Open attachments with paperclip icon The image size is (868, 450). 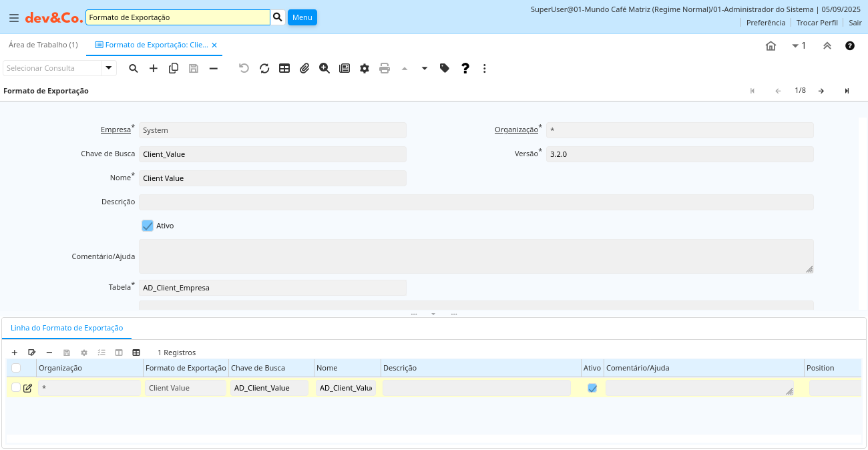[304, 68]
